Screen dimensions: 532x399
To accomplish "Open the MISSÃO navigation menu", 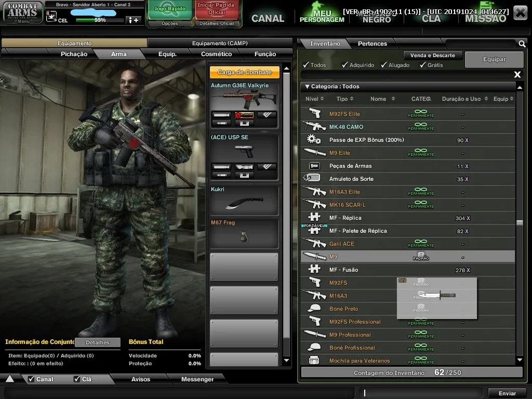I will 486,18.
